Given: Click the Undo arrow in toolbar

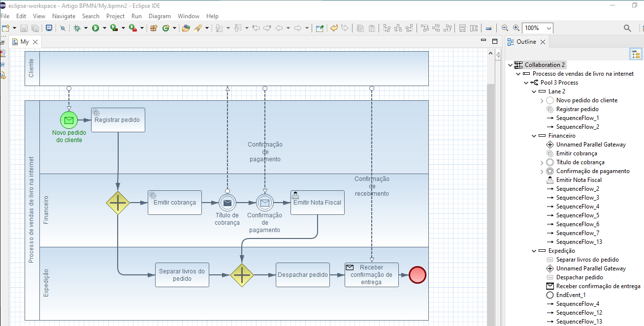Looking at the screenshot, I should tap(334, 28).
